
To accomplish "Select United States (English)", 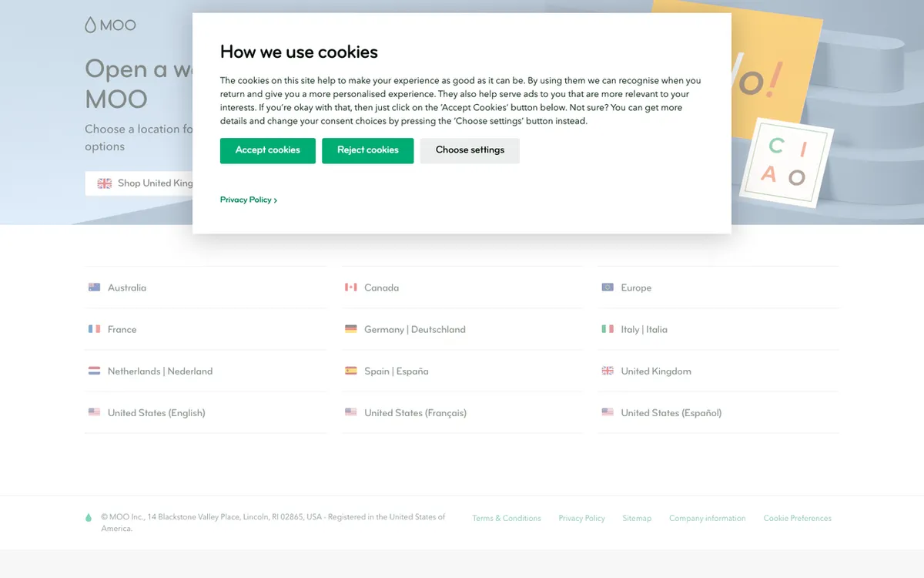I will 156,412.
